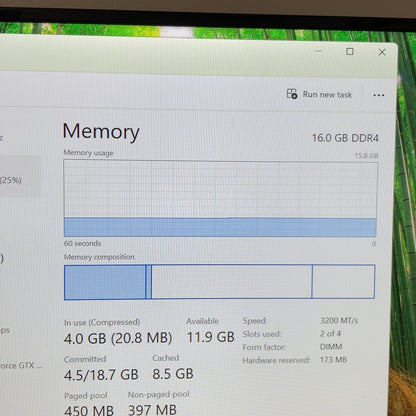Click the Standby segment of Memory composition
This screenshot has width=416, height=416.
(x=232, y=282)
